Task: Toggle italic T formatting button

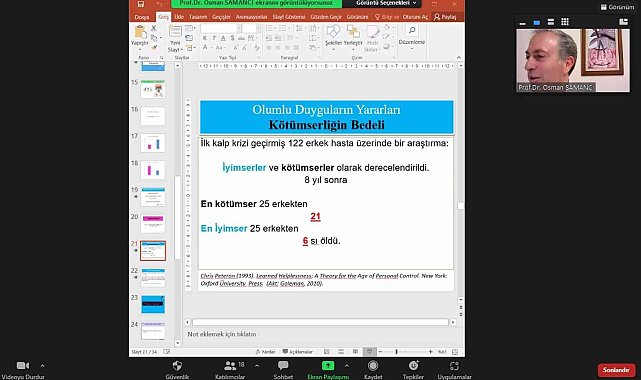Action: tap(214, 38)
